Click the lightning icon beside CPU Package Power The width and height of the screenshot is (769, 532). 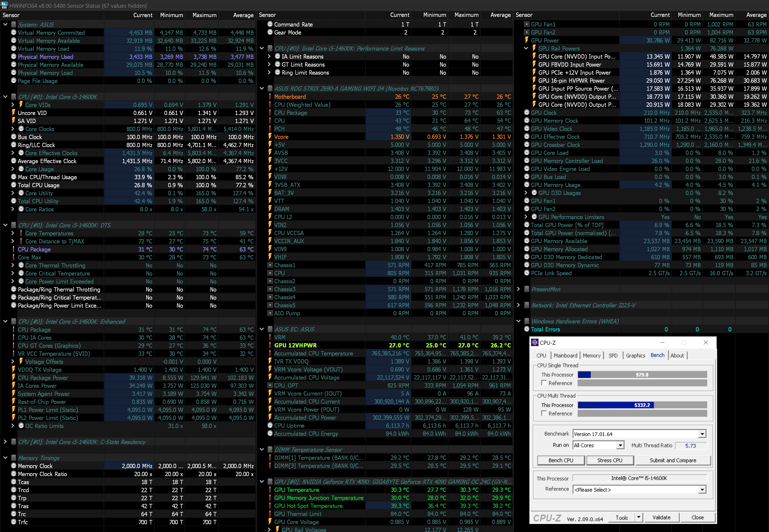point(14,378)
